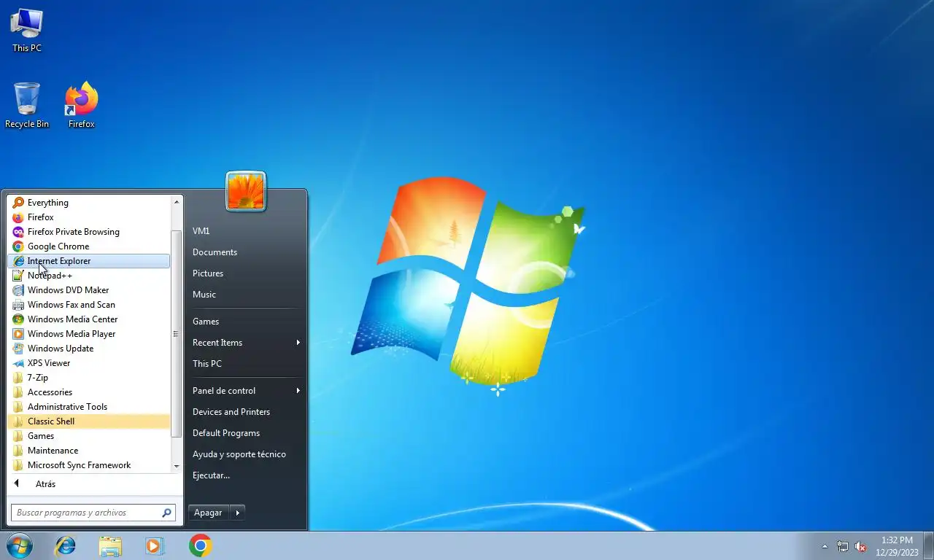Launch Notepad++ from the programs list
Screen dimensions: 934x560
pyautogui.click(x=88, y=276)
